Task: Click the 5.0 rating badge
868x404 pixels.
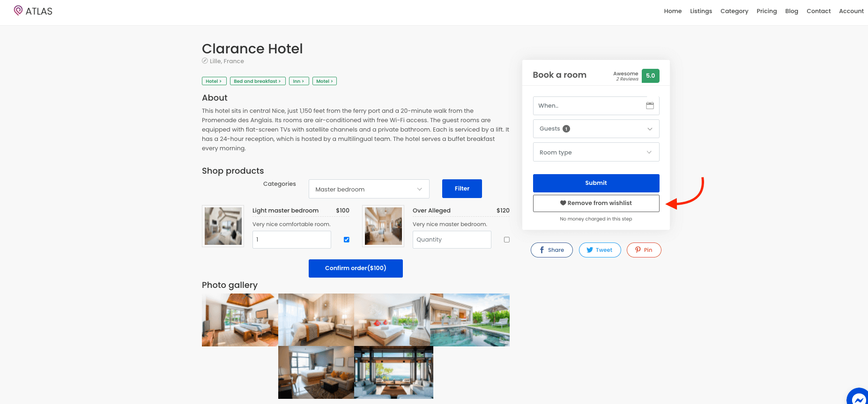Action: tap(651, 76)
